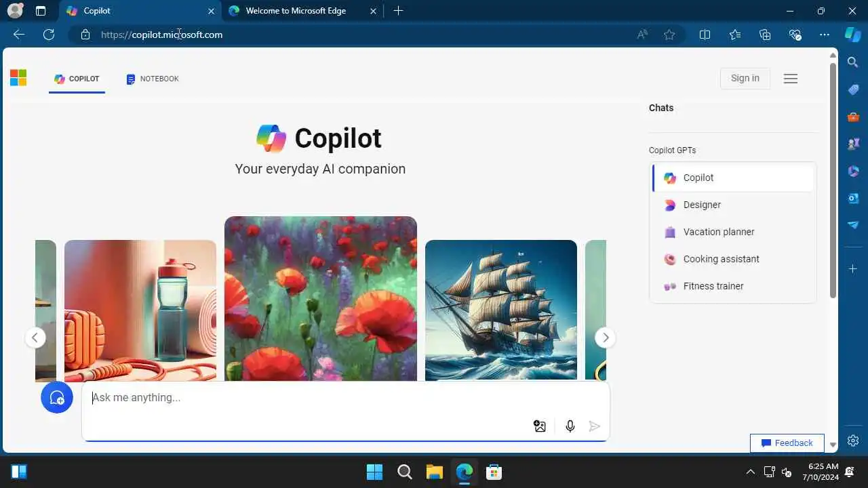Open the Favorites list in the toolbar

pyautogui.click(x=735, y=35)
